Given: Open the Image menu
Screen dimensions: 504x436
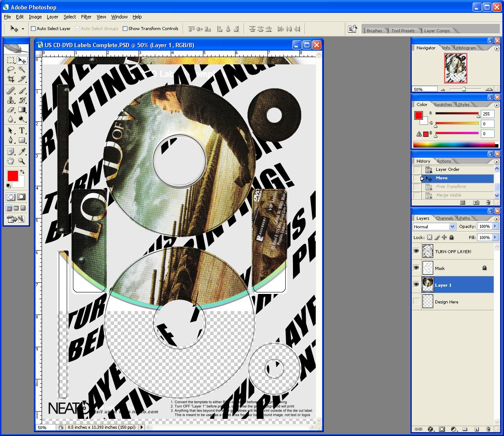Looking at the screenshot, I should [x=35, y=17].
